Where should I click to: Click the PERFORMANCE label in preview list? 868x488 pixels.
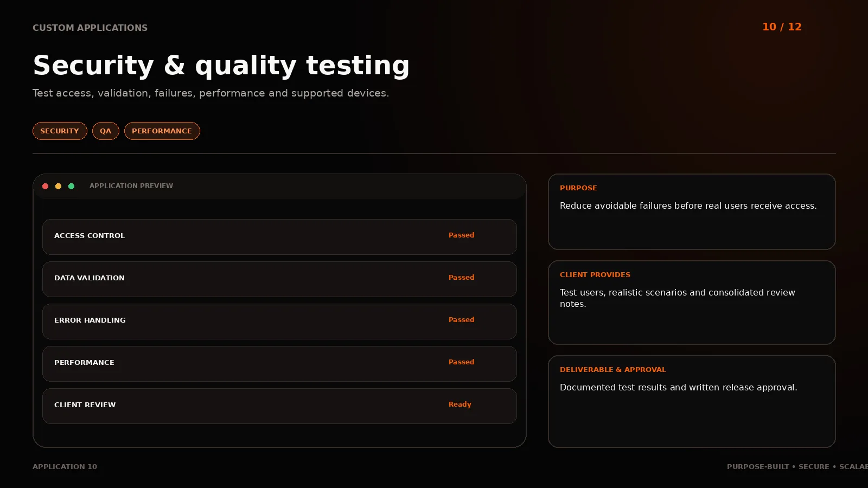[84, 362]
